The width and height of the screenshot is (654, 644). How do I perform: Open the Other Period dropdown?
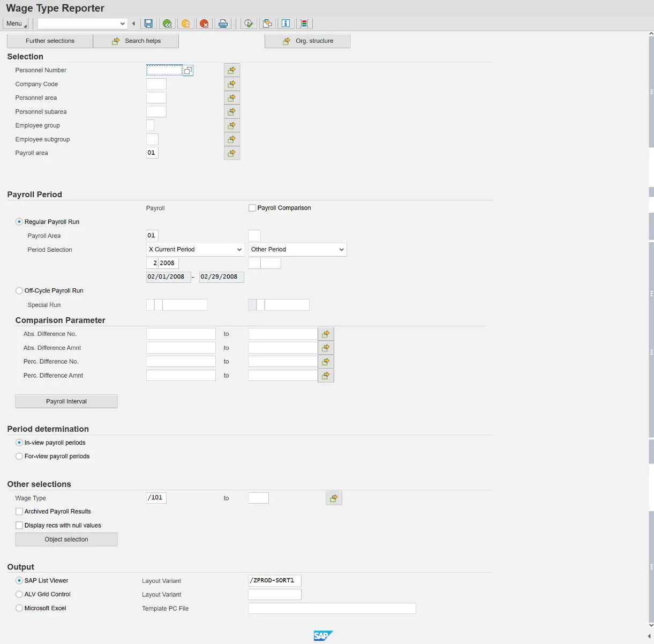point(341,250)
